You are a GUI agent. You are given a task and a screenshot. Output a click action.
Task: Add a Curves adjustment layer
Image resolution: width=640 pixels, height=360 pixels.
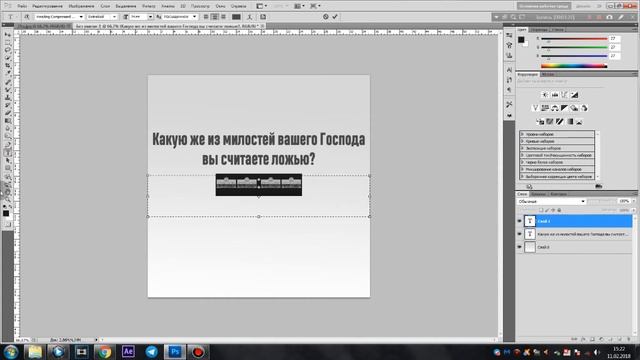point(564,95)
